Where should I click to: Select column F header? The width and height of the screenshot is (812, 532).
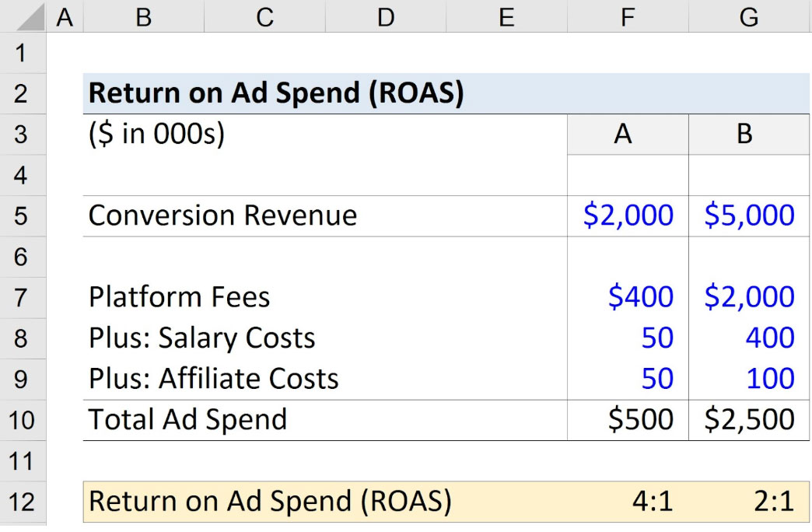point(628,16)
